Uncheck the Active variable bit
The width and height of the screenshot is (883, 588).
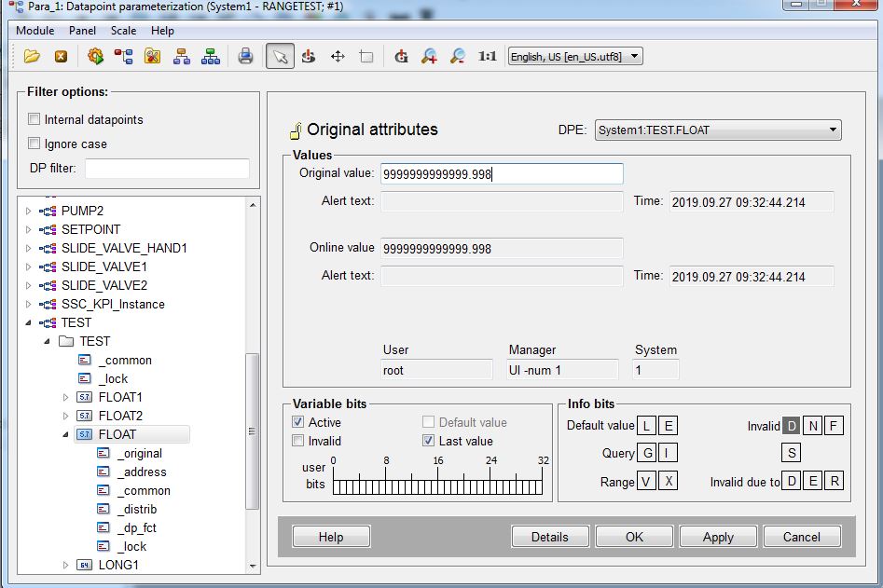pyautogui.click(x=298, y=423)
